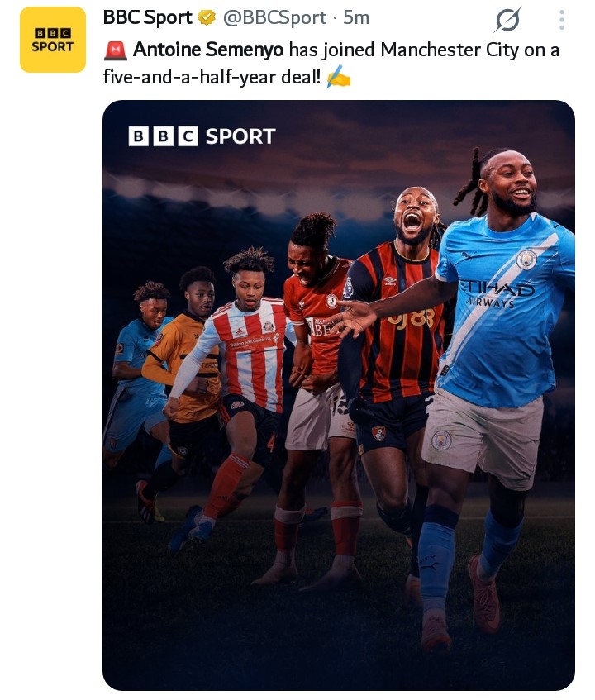Click Manchester City crest on white shorts
Image resolution: width=595 pixels, height=700 pixels.
pos(441,440)
